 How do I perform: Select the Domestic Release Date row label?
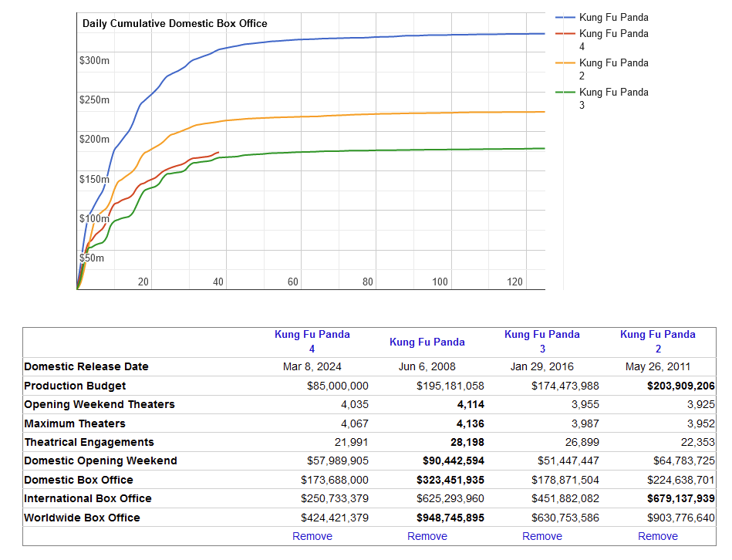86,366
